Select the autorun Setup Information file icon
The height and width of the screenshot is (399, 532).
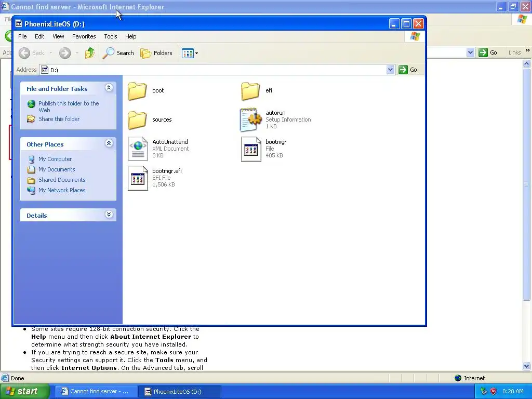tap(251, 120)
